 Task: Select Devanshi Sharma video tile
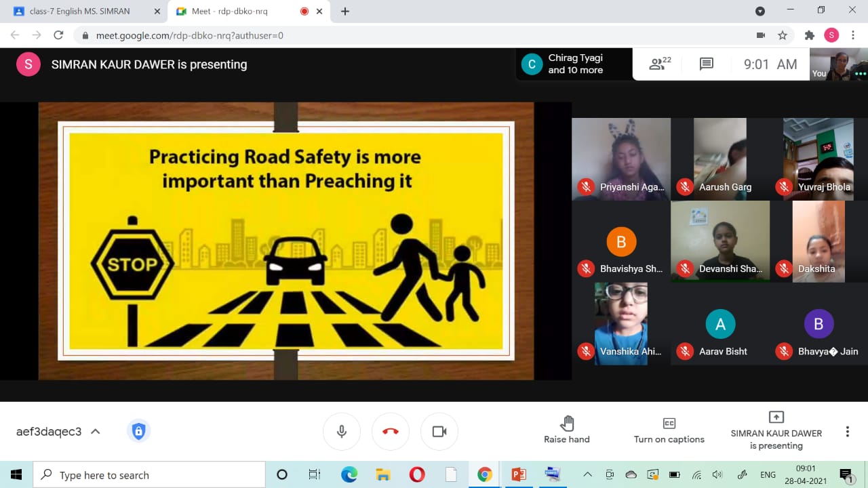[720, 242]
